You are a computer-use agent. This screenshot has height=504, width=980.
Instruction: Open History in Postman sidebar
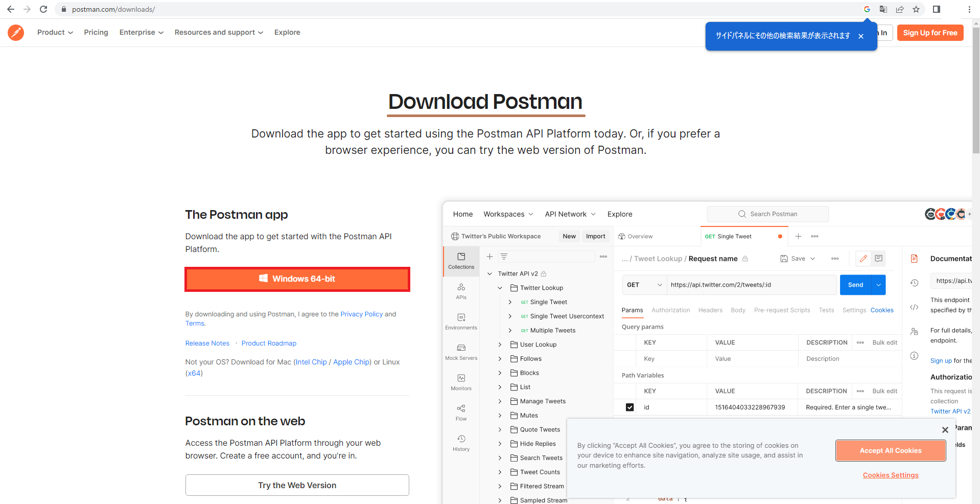click(461, 443)
